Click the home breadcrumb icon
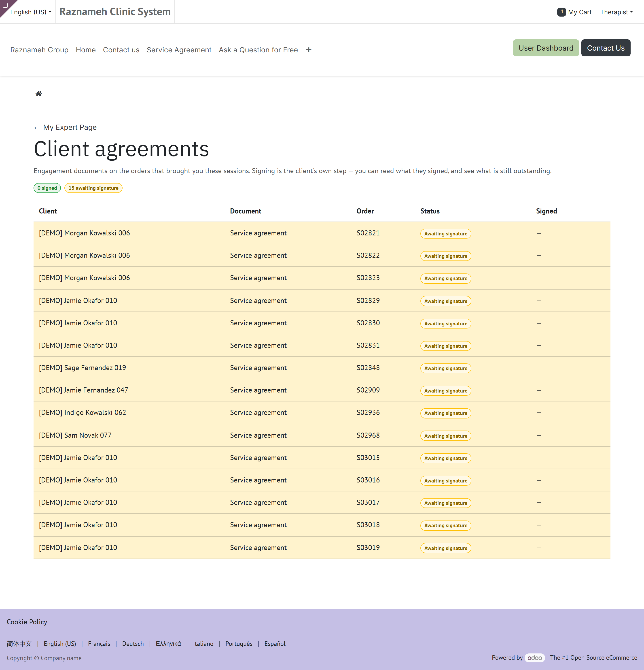 tap(39, 94)
